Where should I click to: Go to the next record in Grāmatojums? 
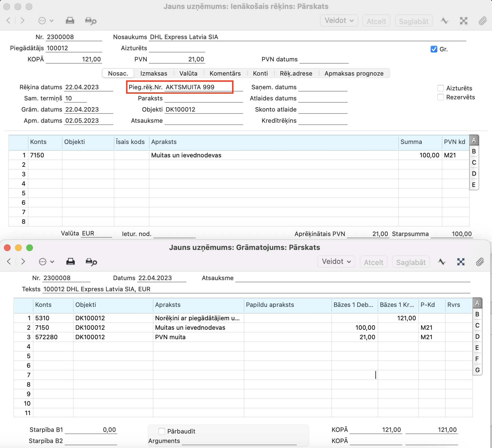point(23,261)
